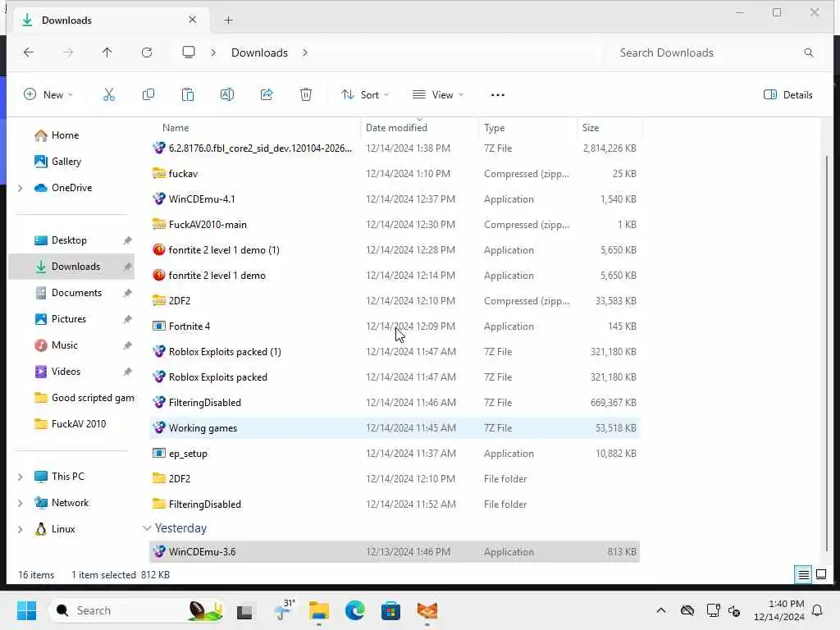Open the weather widget showing 31°

284,609
